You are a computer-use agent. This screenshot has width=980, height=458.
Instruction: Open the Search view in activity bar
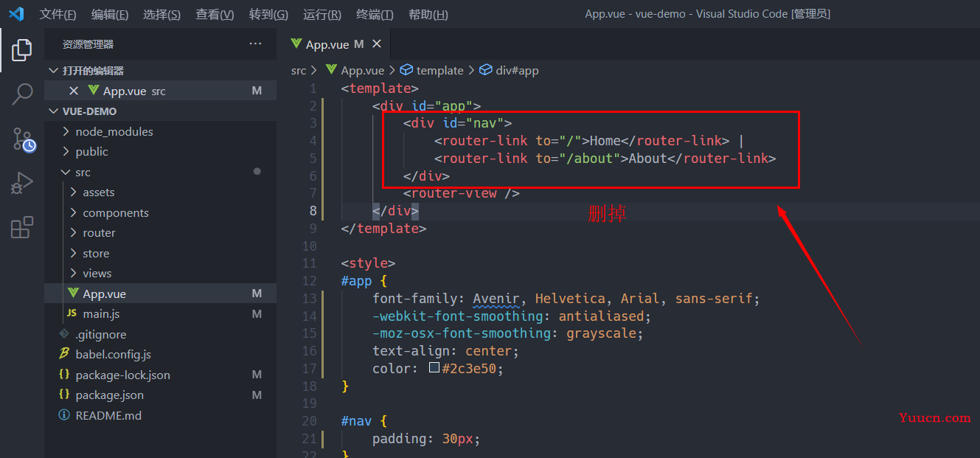22,94
